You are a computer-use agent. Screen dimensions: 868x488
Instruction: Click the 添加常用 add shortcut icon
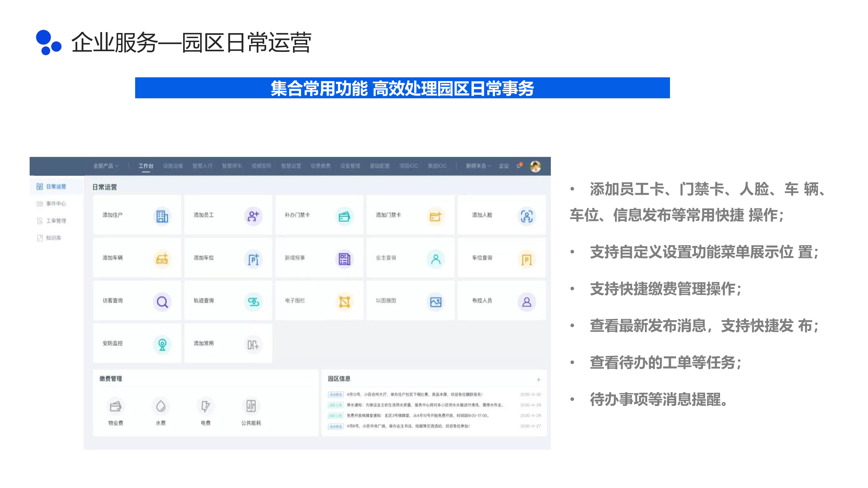tap(253, 345)
